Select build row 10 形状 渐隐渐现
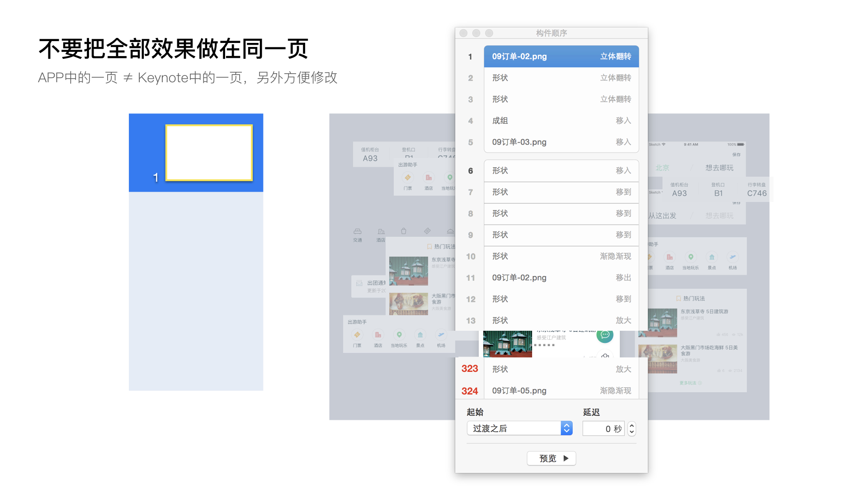The width and height of the screenshot is (868, 488). pyautogui.click(x=561, y=256)
